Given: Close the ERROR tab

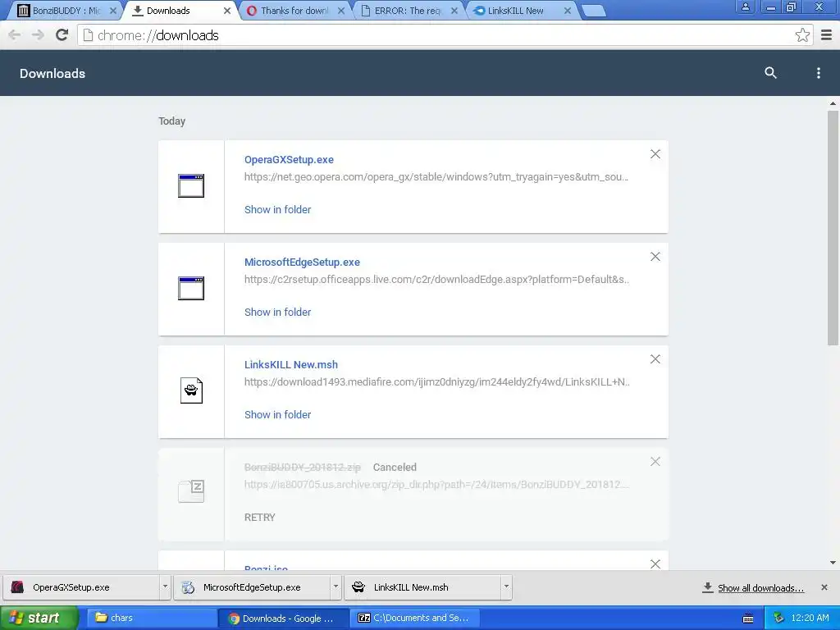Looking at the screenshot, I should pos(454,11).
